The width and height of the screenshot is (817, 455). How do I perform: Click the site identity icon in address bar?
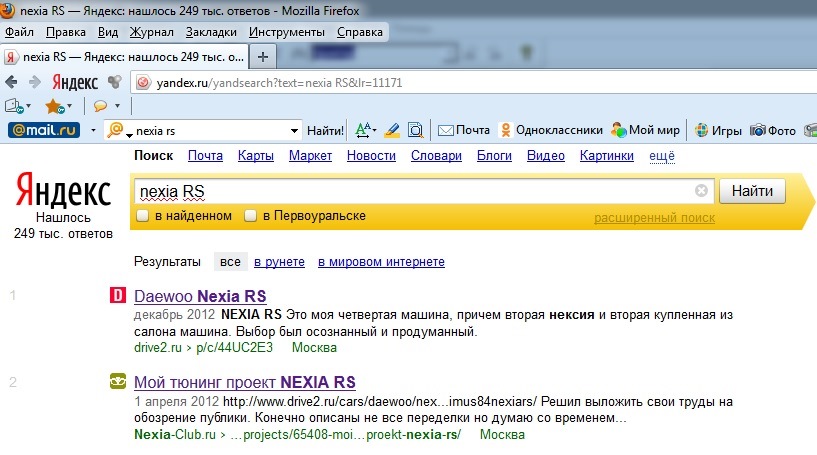tap(143, 82)
